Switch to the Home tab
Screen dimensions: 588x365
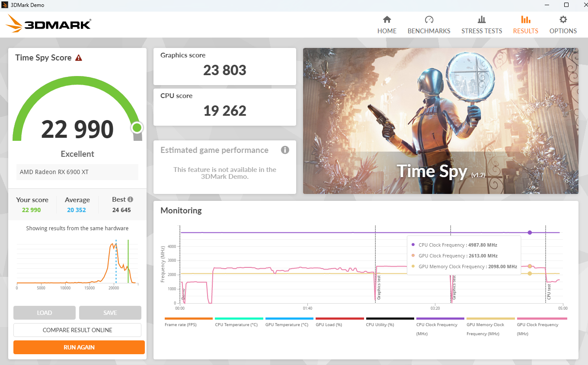point(387,19)
